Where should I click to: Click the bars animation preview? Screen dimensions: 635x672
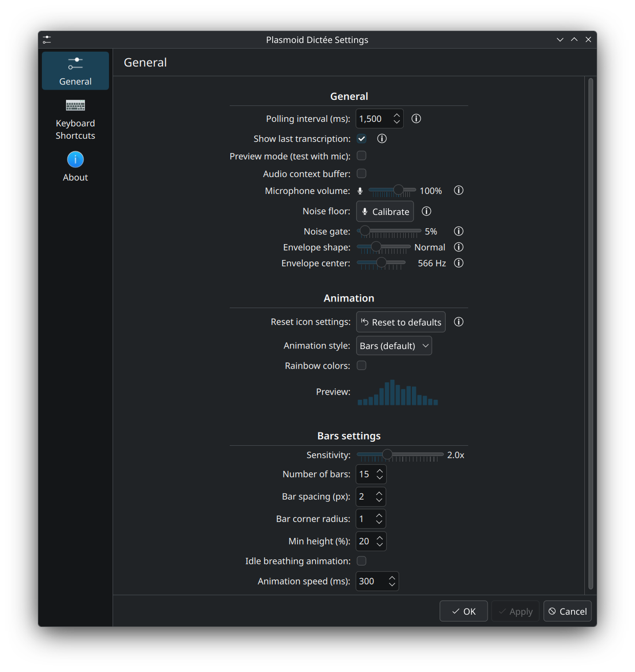coord(398,393)
